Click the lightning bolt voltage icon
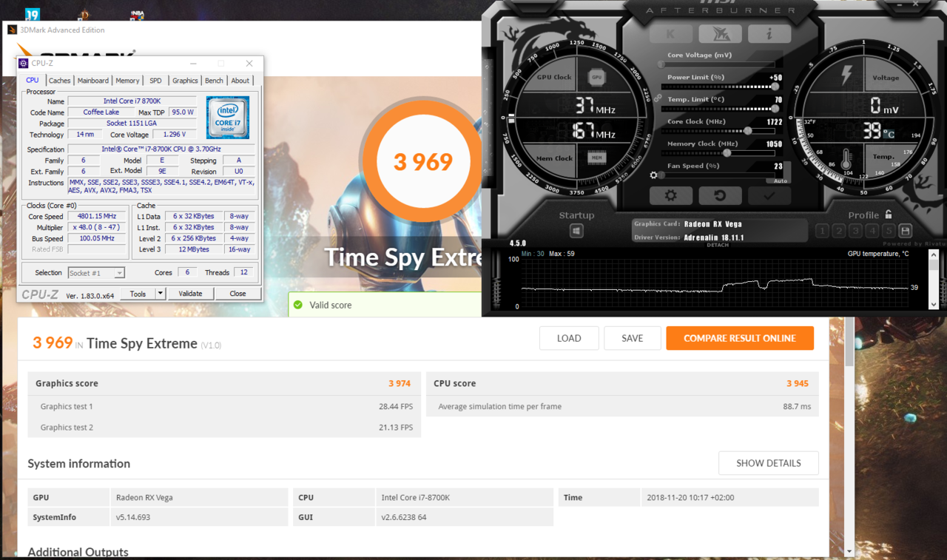This screenshot has height=560, width=947. tap(846, 75)
